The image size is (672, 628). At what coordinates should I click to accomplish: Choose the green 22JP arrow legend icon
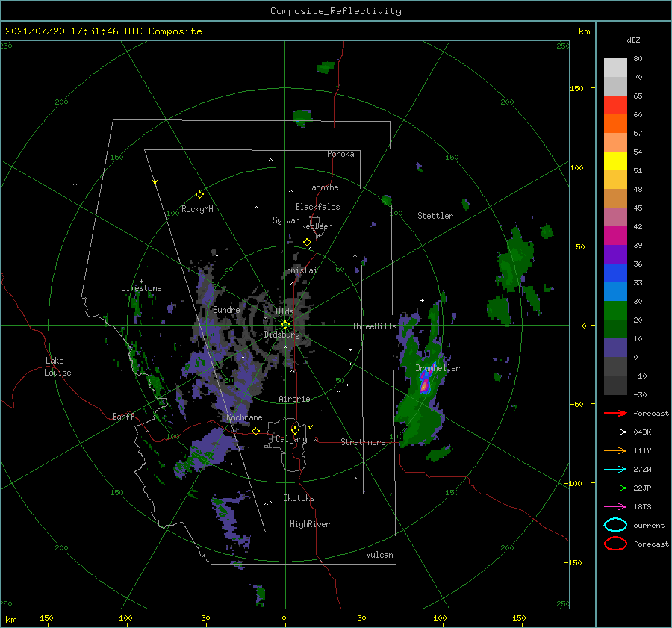[x=615, y=488]
